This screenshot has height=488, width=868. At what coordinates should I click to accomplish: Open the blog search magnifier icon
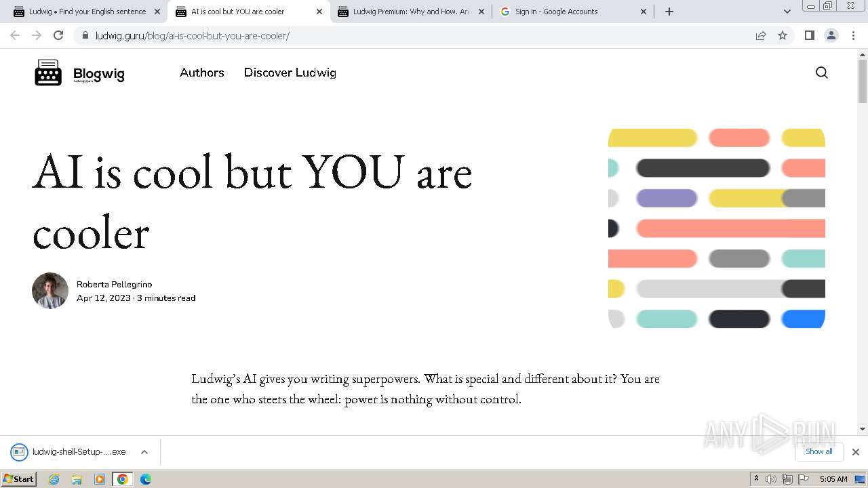pyautogui.click(x=821, y=73)
